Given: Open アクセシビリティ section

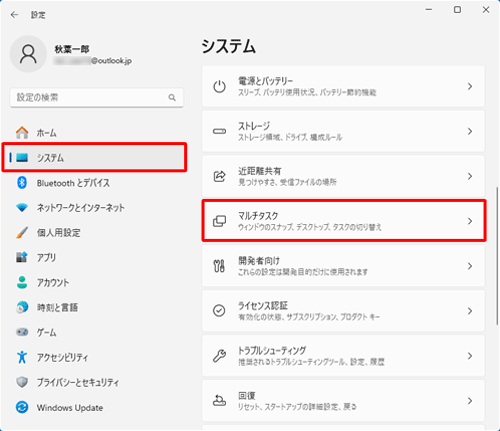Looking at the screenshot, I should (97, 357).
